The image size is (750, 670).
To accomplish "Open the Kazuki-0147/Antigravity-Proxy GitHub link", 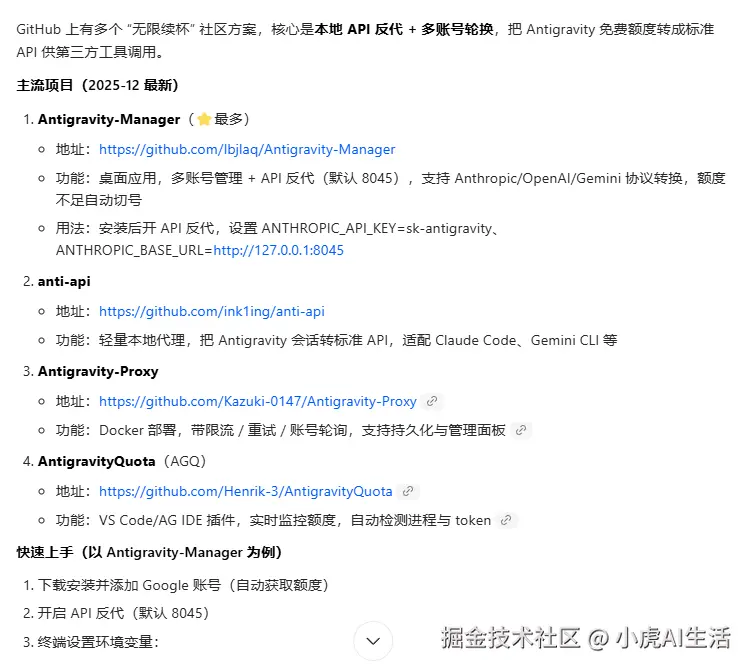I will pos(258,401).
